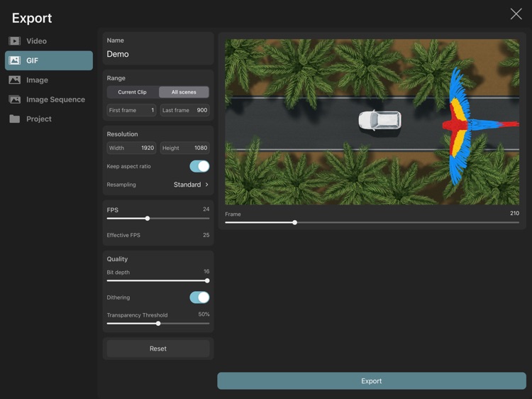Click the FPS slider handle
The height and width of the screenshot is (399, 532).
[x=148, y=219]
